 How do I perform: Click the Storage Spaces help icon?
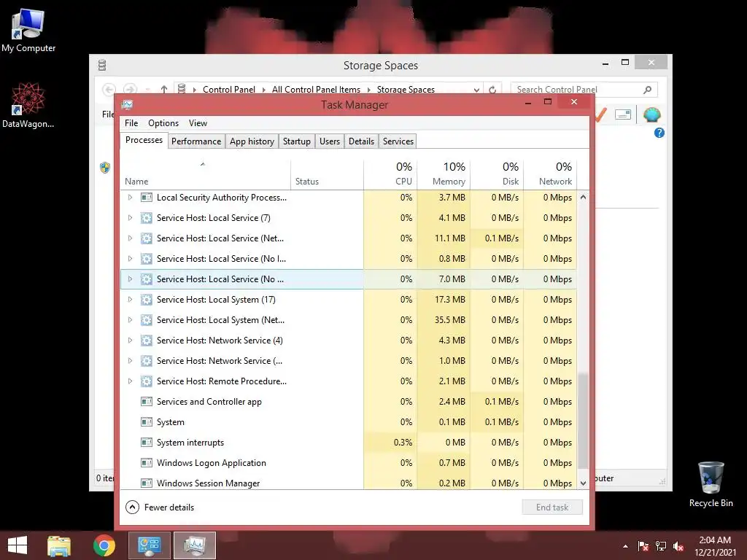(659, 133)
